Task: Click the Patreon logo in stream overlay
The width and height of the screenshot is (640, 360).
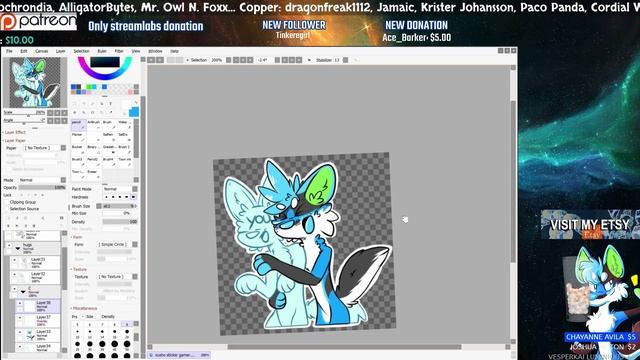Action: [x=38, y=21]
